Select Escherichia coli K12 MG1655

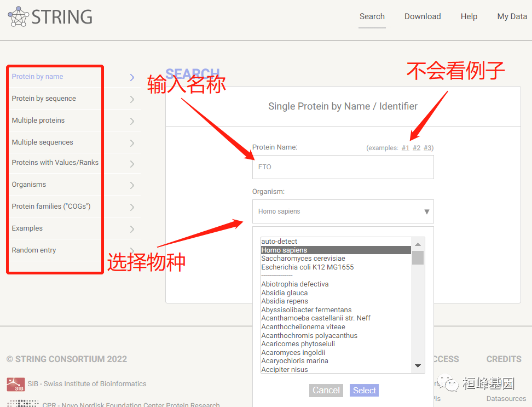point(336,267)
